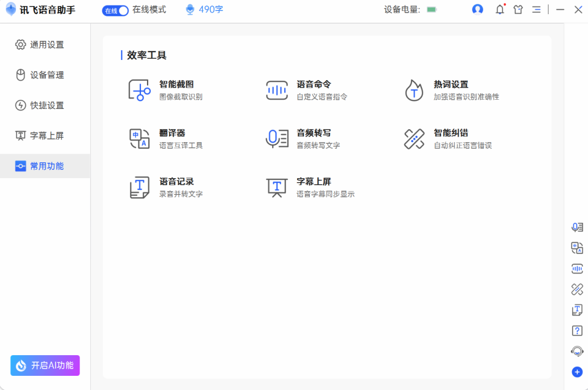Open the hamburger menu in title bar

(536, 9)
